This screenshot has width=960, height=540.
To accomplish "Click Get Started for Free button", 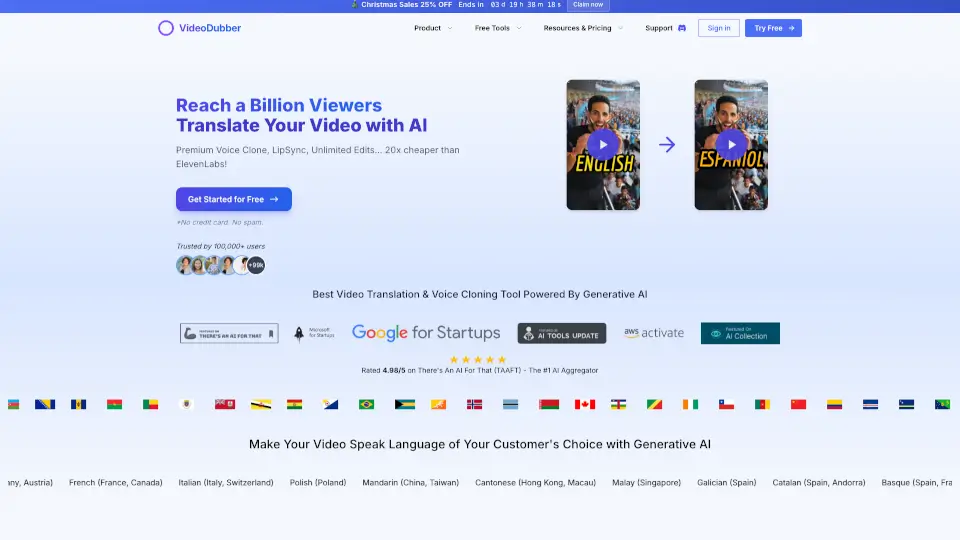I will [x=233, y=199].
